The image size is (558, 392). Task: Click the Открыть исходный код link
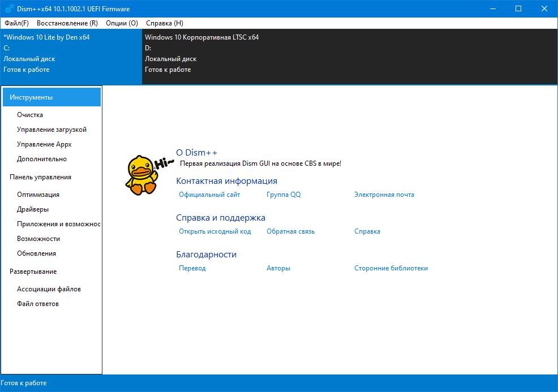click(214, 231)
